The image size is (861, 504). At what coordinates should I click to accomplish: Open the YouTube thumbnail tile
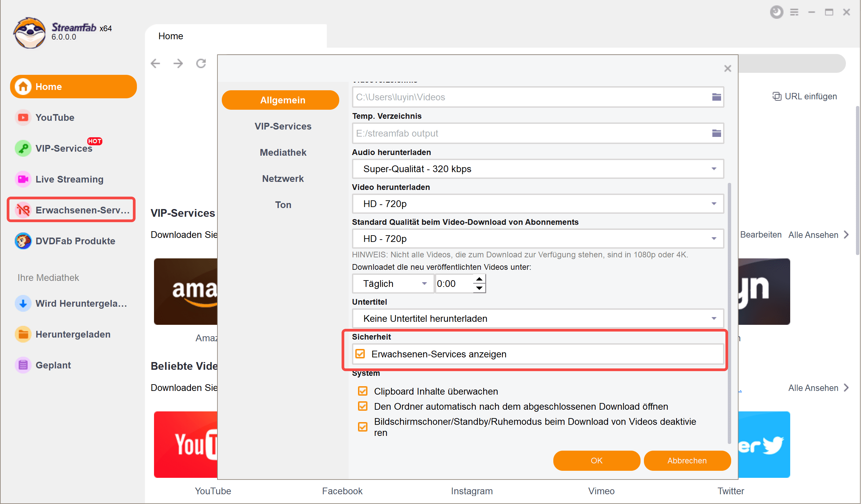tap(186, 444)
